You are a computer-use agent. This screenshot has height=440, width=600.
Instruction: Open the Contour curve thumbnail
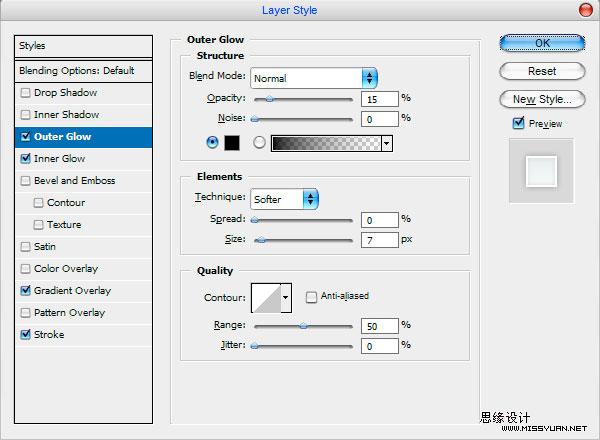click(267, 298)
